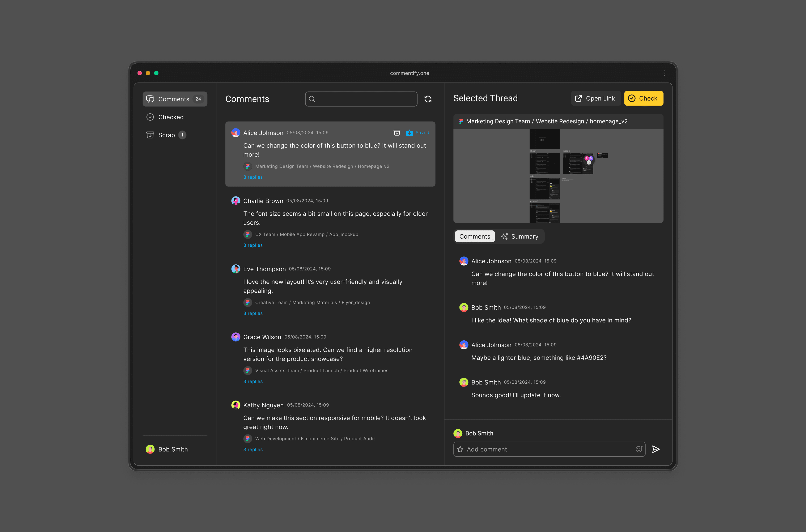
Task: Click the 24 count badge beside Comments
Action: [x=198, y=99]
